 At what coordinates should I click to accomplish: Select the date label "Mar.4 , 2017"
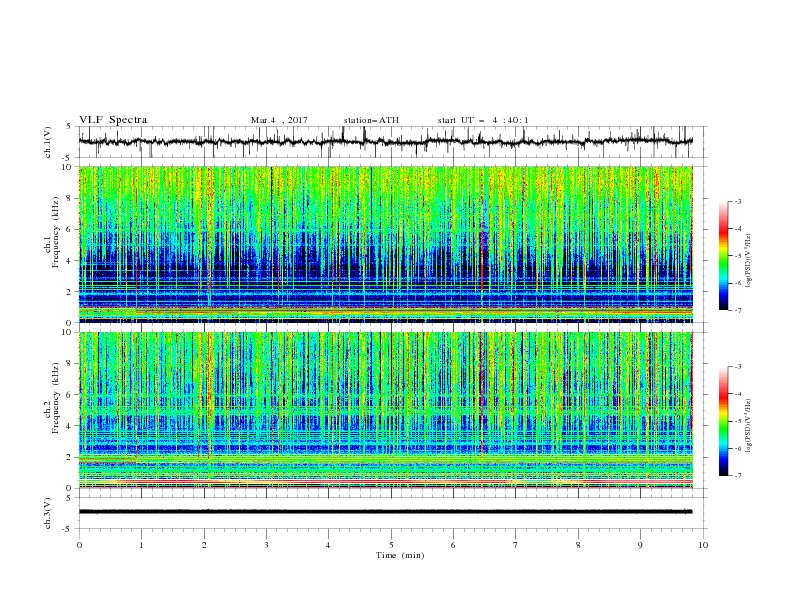279,120
